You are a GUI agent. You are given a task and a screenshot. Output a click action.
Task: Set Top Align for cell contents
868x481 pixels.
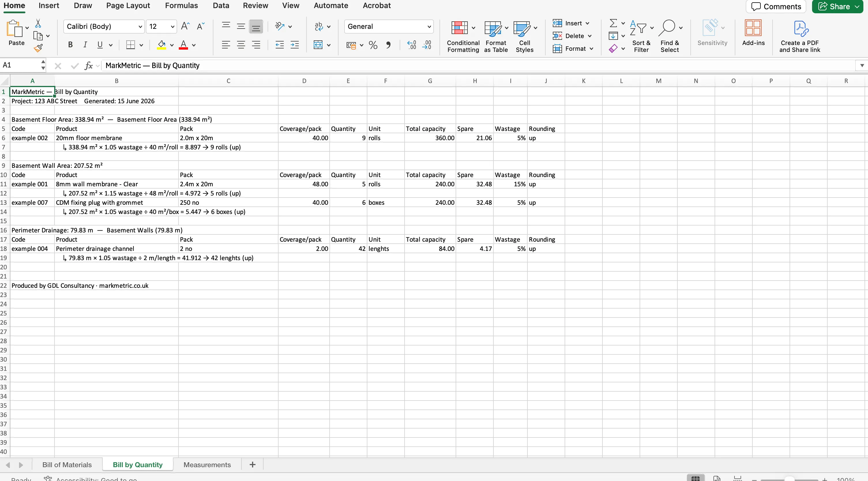coord(226,26)
